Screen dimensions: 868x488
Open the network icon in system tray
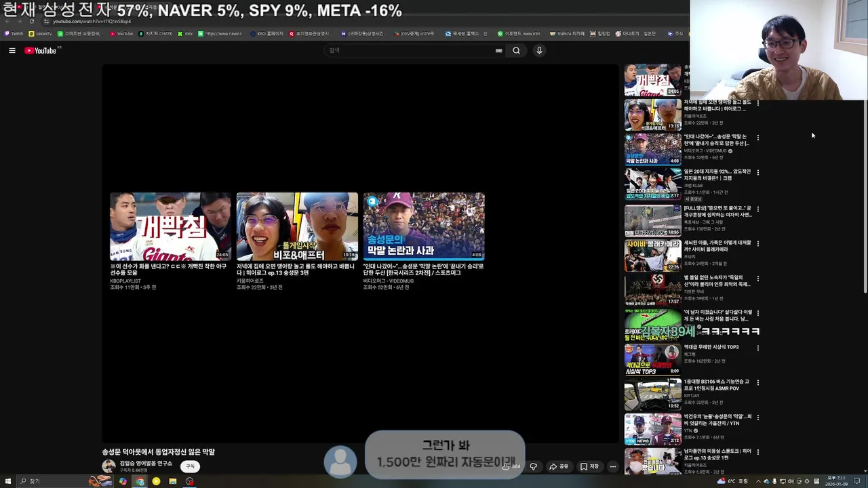coord(783,481)
